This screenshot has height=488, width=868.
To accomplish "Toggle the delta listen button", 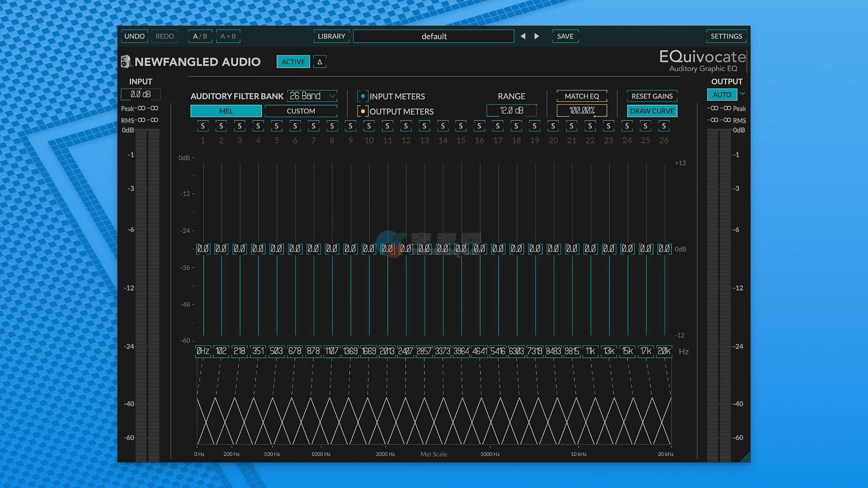I will 320,62.
